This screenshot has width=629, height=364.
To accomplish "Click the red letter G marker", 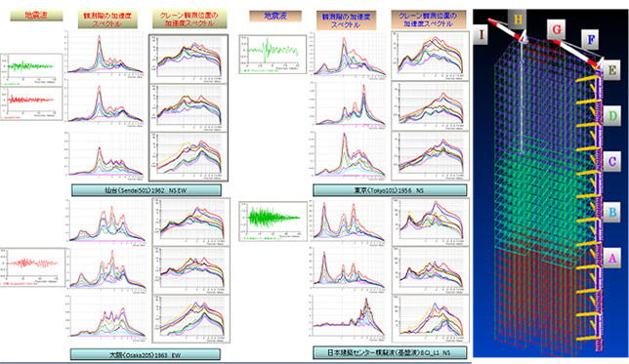I will click(x=557, y=29).
